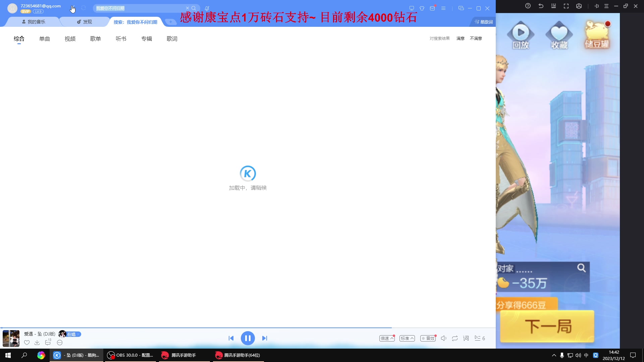Screen dimensions: 644x362
Task: Open the messages envelope icon
Action: (x=432, y=8)
